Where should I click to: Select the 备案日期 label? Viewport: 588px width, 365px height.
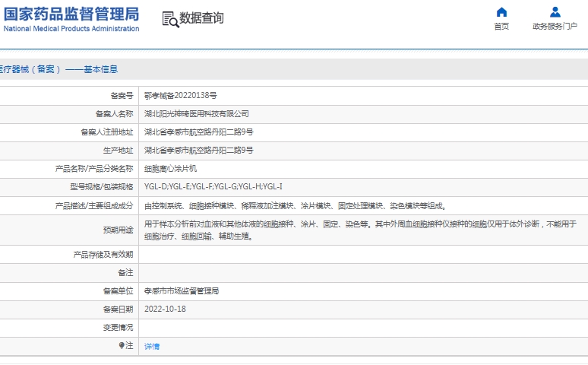click(x=118, y=309)
